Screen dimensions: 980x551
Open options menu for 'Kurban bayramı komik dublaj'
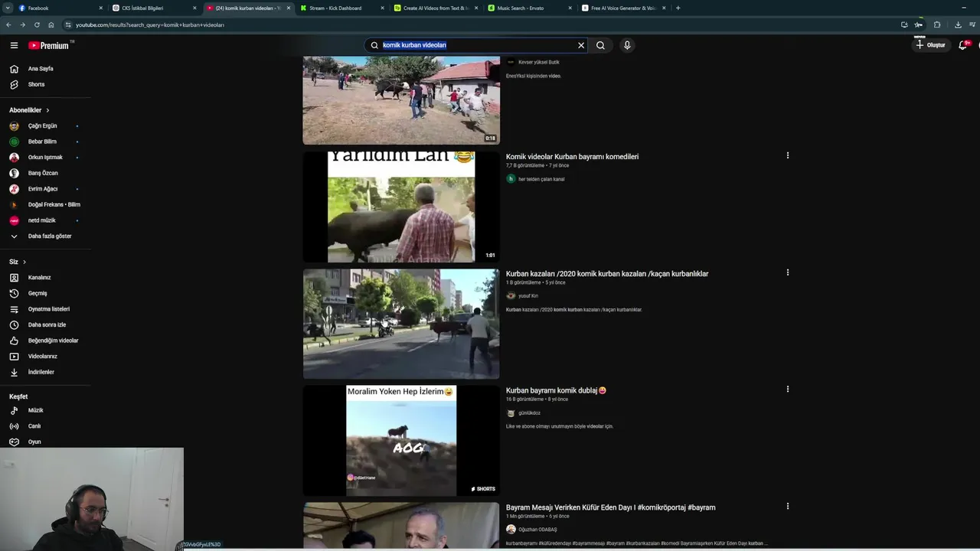point(787,389)
